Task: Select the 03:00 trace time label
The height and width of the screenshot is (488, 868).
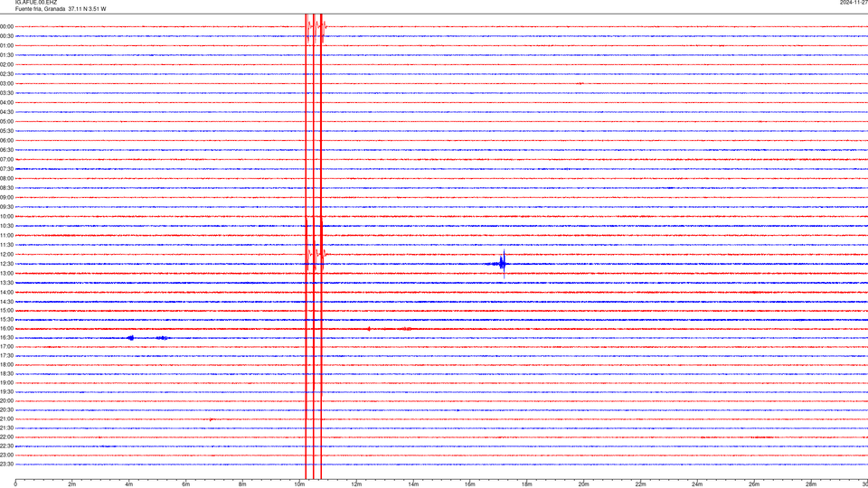Action: click(x=6, y=83)
